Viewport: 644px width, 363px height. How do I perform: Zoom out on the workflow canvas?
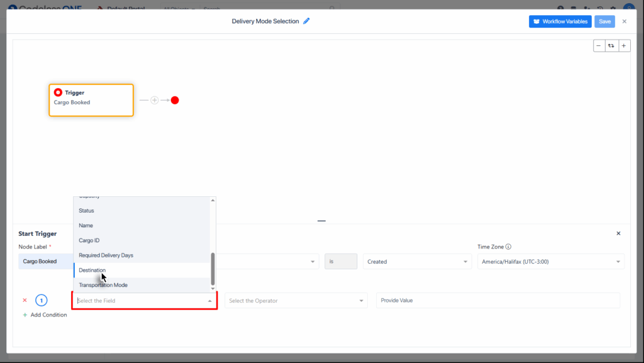coord(599,45)
